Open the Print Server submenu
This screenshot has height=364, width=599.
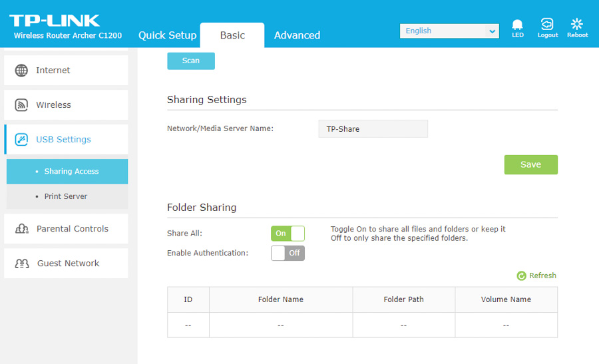tap(67, 196)
